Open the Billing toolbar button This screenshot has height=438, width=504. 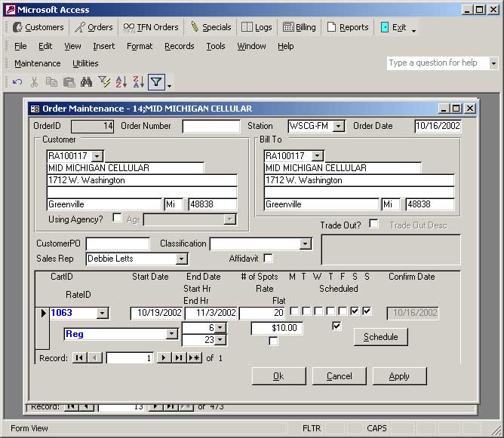tap(300, 27)
